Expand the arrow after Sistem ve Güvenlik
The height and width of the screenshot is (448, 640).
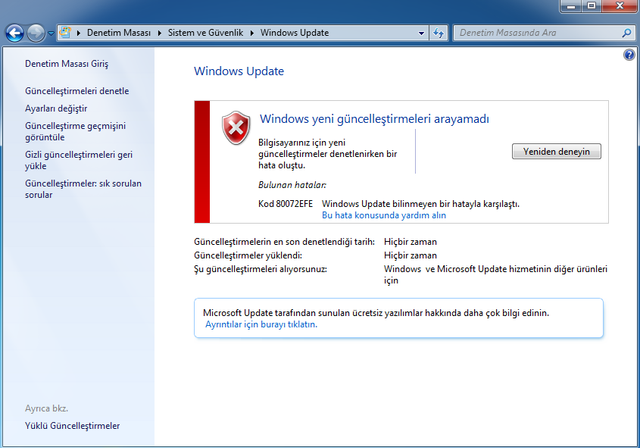tap(252, 33)
